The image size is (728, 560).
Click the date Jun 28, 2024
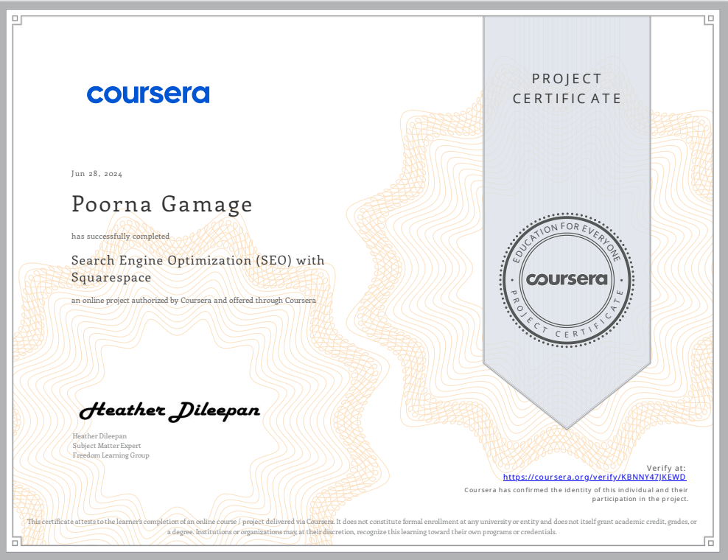97,174
